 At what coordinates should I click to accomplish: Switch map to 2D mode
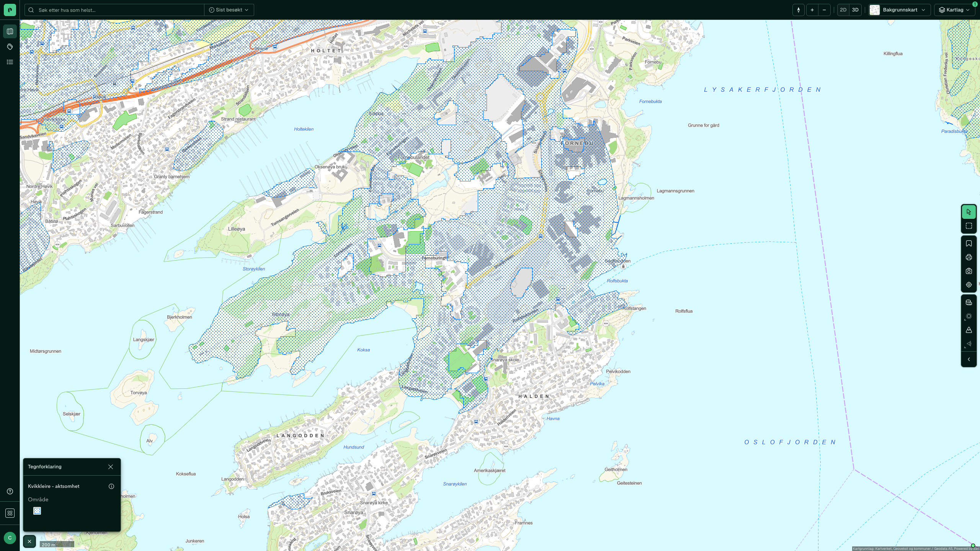tap(843, 10)
